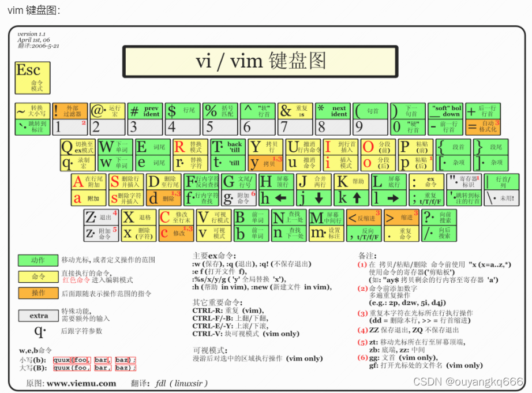Click the orange 操作 legend swatch
This screenshot has height=393, width=532.
click(x=38, y=293)
